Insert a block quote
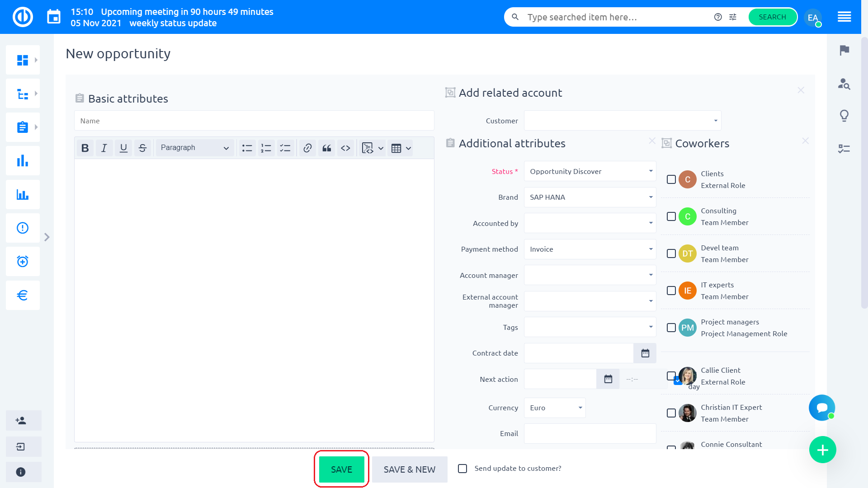This screenshot has width=868, height=488. pyautogui.click(x=327, y=148)
